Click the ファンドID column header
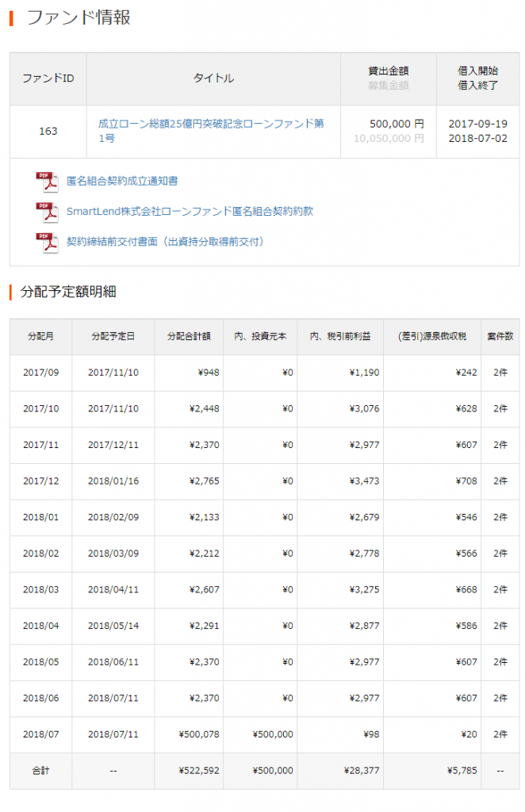The height and width of the screenshot is (812, 525). pos(48,79)
